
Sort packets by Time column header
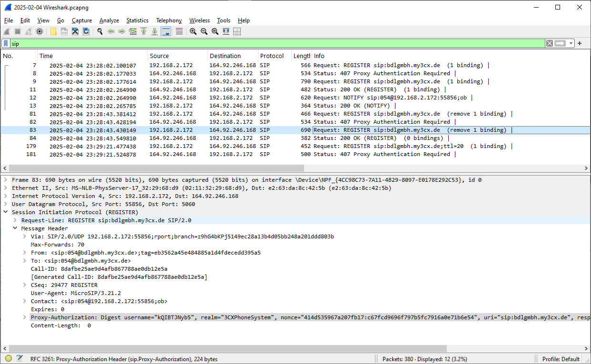[x=92, y=56]
